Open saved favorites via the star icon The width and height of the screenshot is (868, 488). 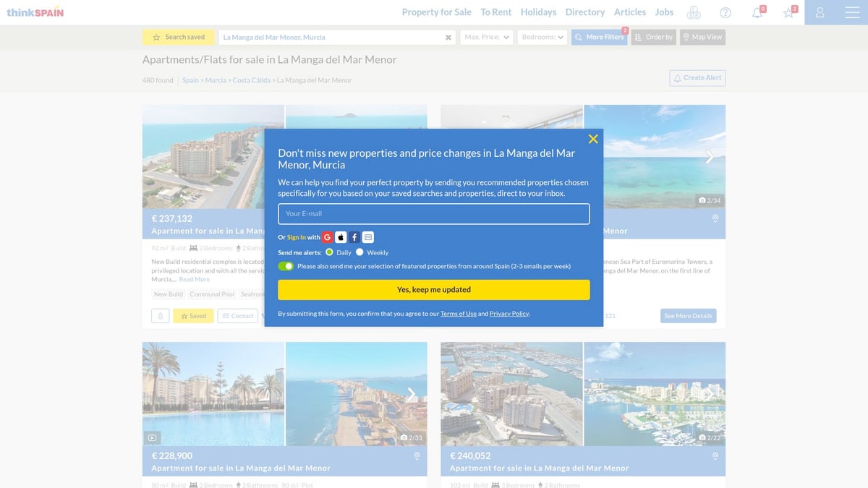[788, 12]
